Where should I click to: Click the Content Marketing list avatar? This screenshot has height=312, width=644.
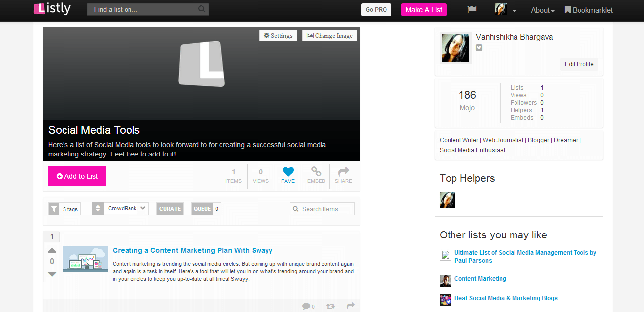(x=446, y=281)
